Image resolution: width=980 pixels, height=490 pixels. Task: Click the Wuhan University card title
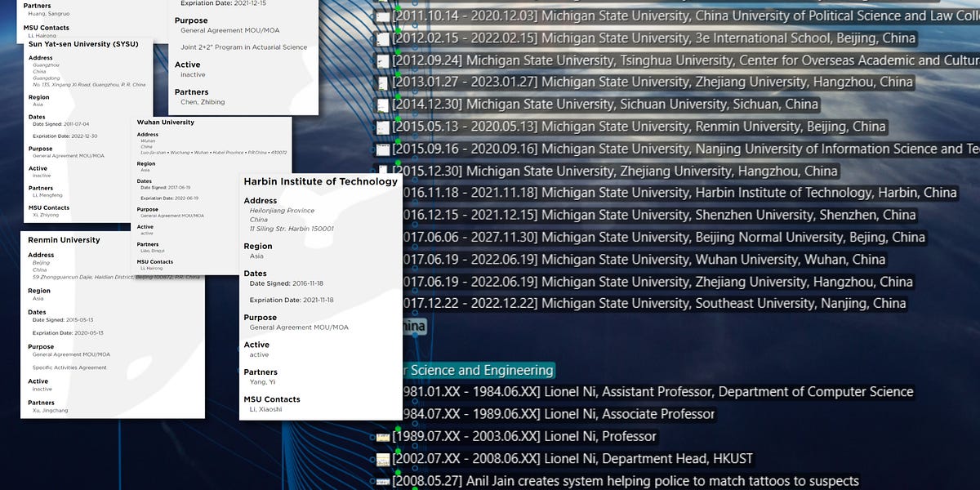166,122
